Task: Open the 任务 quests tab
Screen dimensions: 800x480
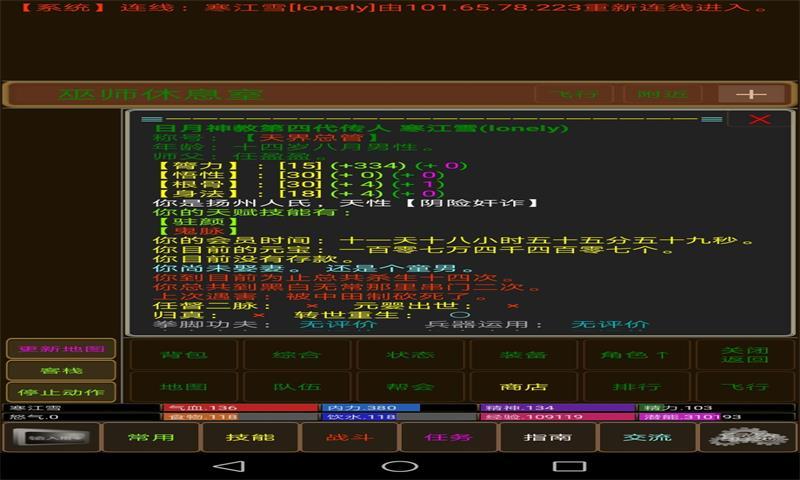Action: point(448,437)
